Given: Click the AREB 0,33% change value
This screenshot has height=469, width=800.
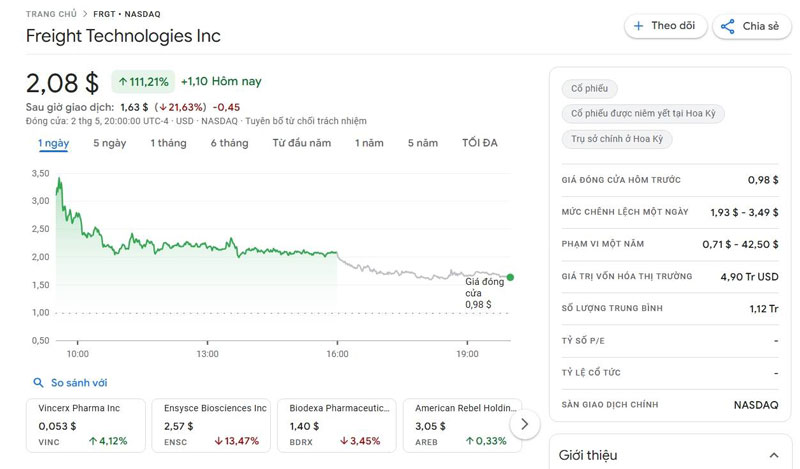Looking at the screenshot, I should click(x=486, y=441).
